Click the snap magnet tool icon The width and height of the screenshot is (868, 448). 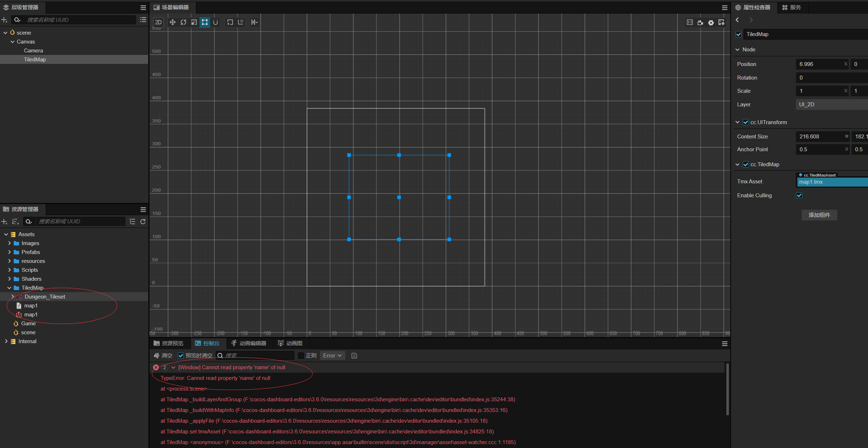(215, 22)
